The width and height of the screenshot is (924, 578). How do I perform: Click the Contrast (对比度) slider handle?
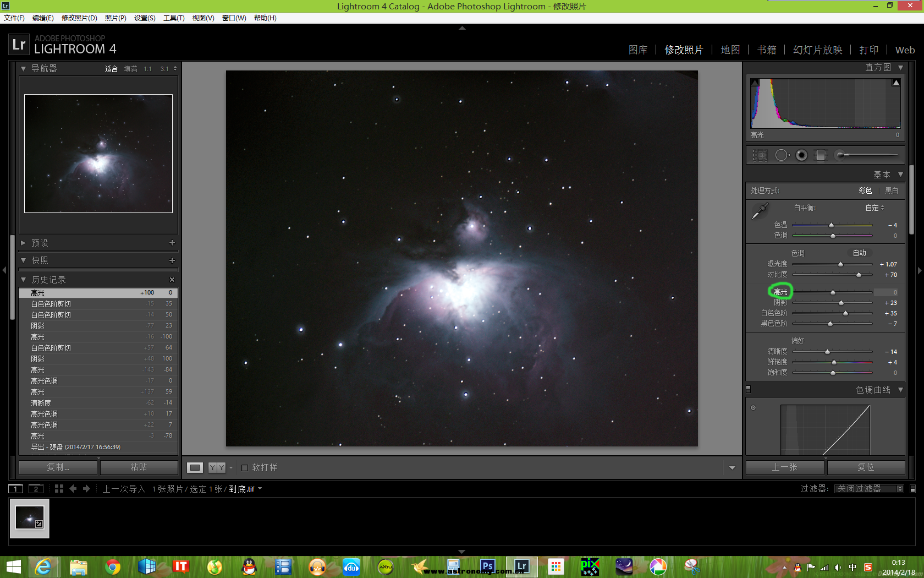coord(859,275)
